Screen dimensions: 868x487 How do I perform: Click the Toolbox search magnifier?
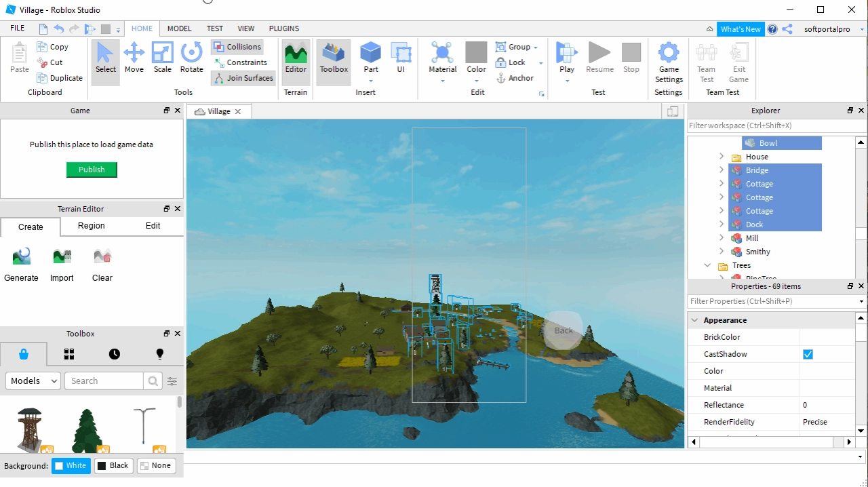click(x=153, y=381)
